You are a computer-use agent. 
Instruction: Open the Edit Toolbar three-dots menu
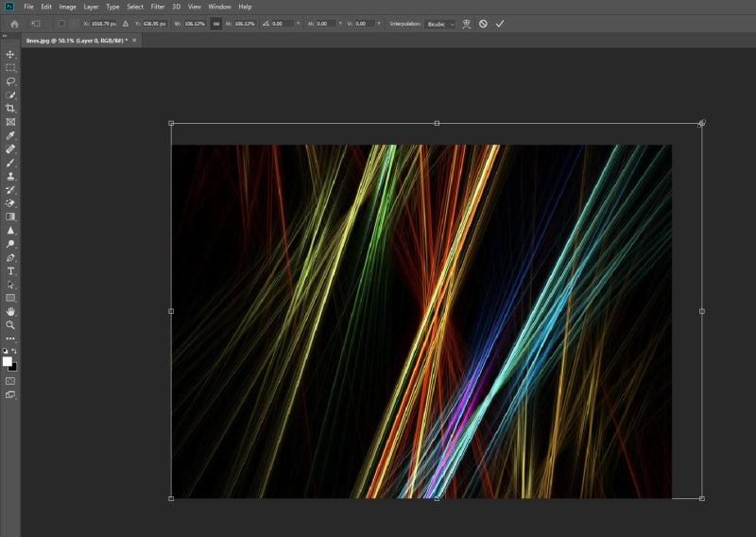click(10, 338)
